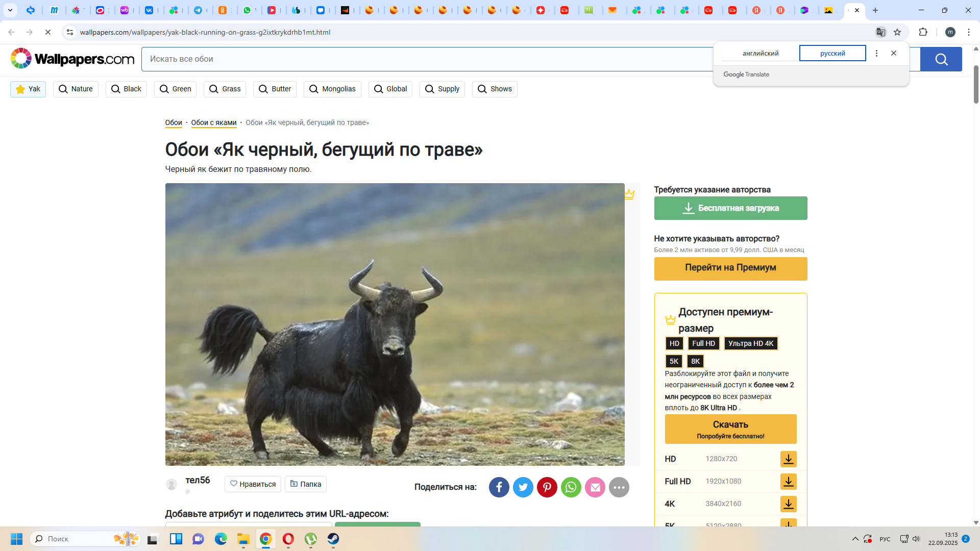The image size is (980, 551).
Task: Search the Global tag
Action: click(390, 89)
